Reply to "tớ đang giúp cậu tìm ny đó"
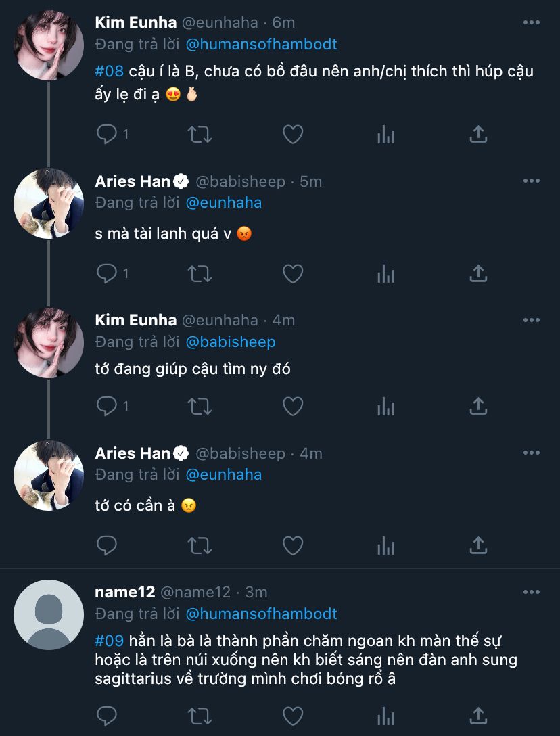Viewport: 560px width, 736px height. point(107,406)
